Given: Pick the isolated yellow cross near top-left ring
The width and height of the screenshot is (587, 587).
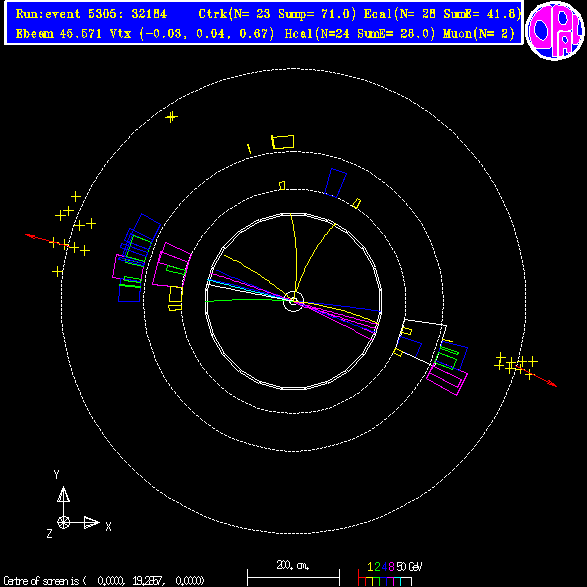Looking at the screenshot, I should (171, 117).
